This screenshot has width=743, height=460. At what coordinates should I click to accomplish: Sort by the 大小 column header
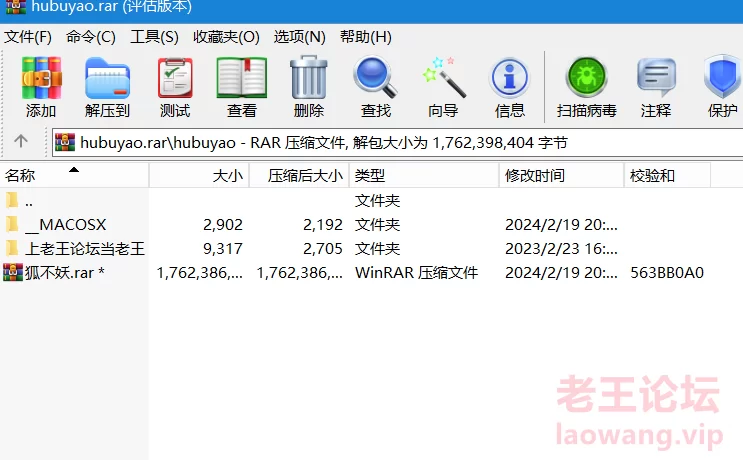coord(199,175)
